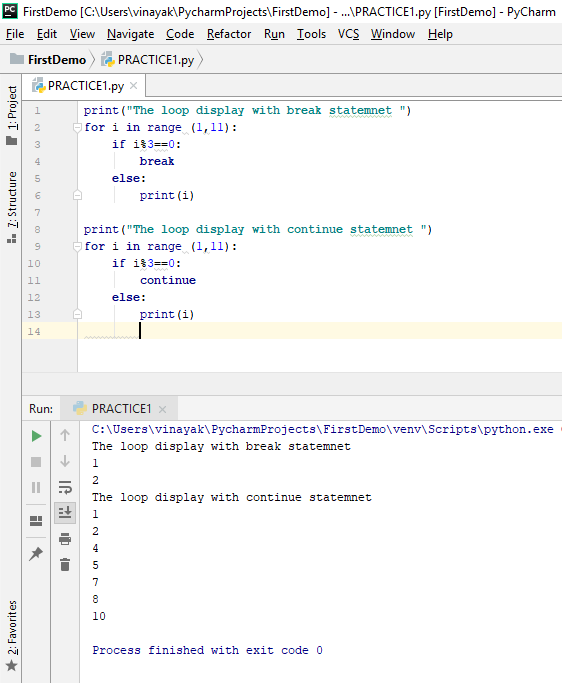Click the Stop process square icon
This screenshot has height=683, width=562.
point(36,462)
